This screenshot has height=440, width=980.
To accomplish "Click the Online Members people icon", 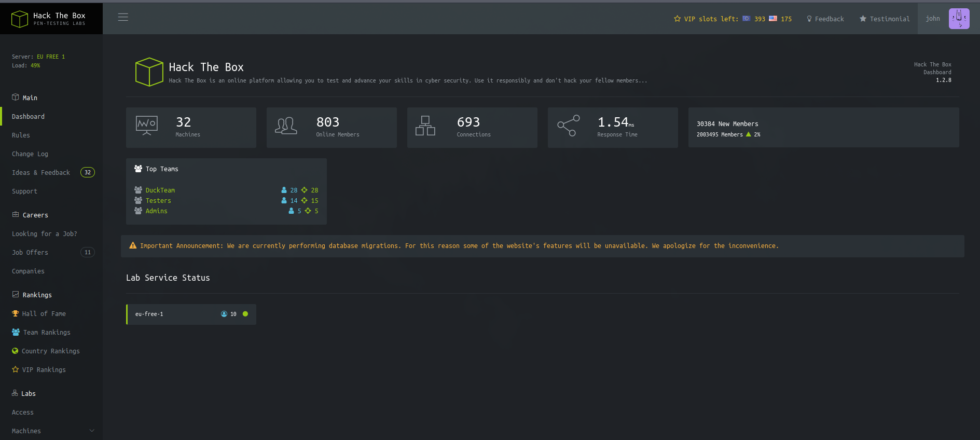I will pos(286,126).
